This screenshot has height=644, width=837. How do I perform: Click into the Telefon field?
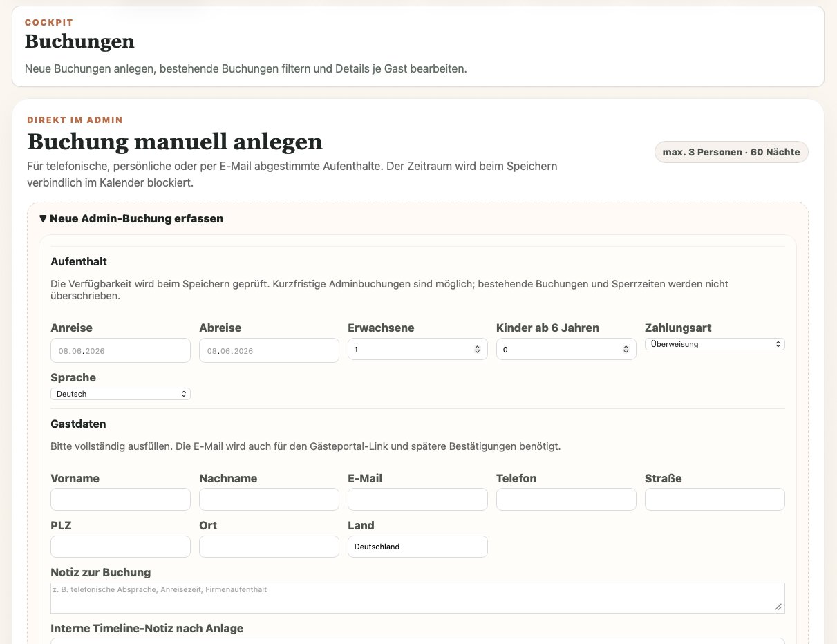pyautogui.click(x=566, y=500)
